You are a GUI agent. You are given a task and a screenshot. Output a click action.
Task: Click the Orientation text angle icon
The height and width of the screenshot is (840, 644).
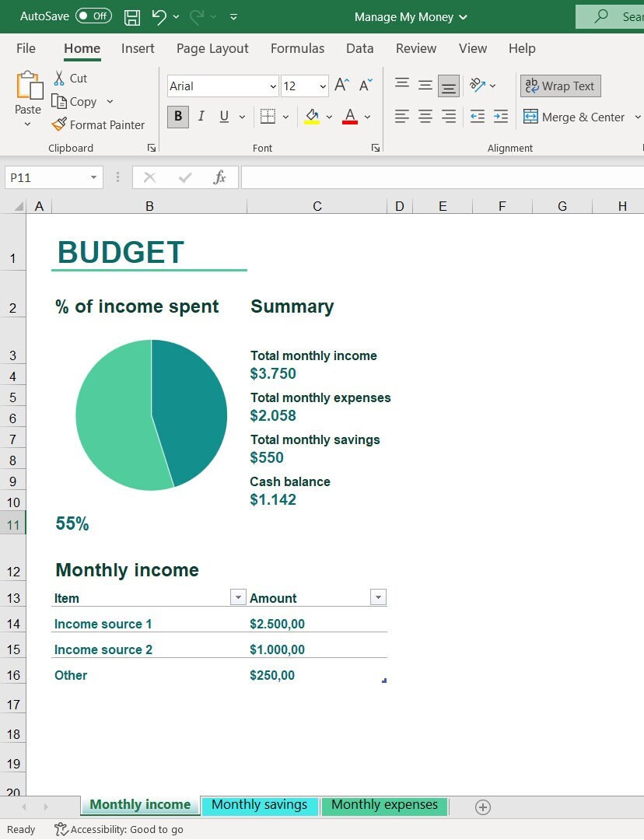477,85
